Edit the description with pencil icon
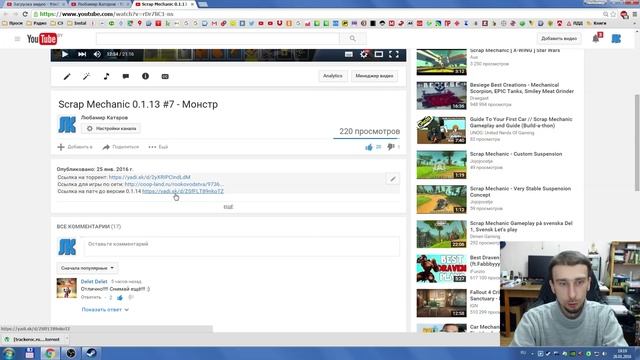Screen dimensions: 640x360 [393, 179]
